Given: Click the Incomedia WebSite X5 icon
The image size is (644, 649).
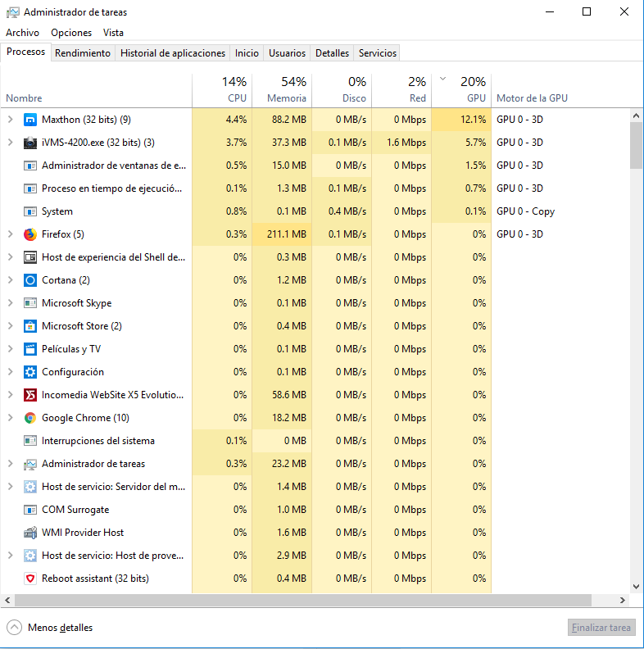Looking at the screenshot, I should coord(30,395).
